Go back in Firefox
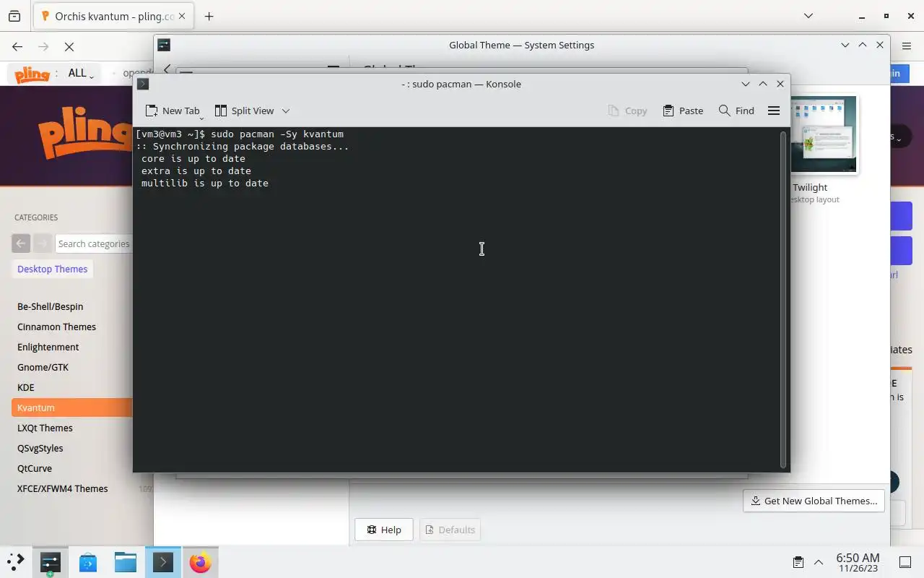924x578 pixels. pos(17,46)
